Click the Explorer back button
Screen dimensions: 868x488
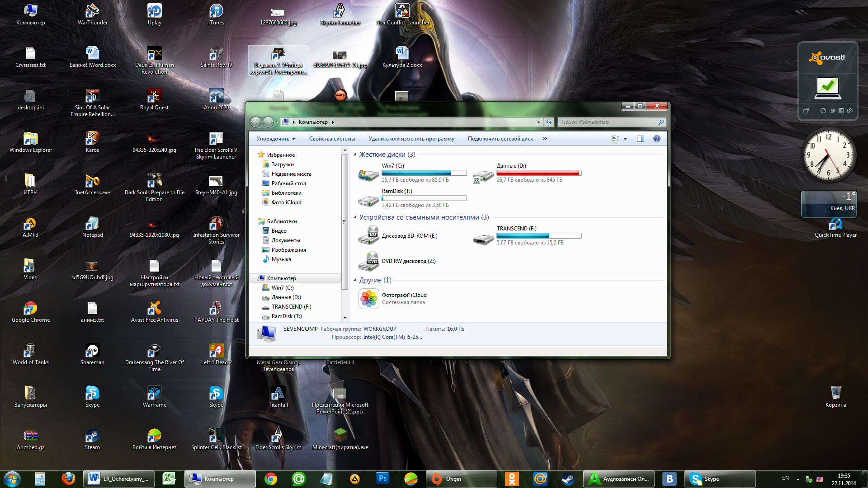tap(255, 122)
